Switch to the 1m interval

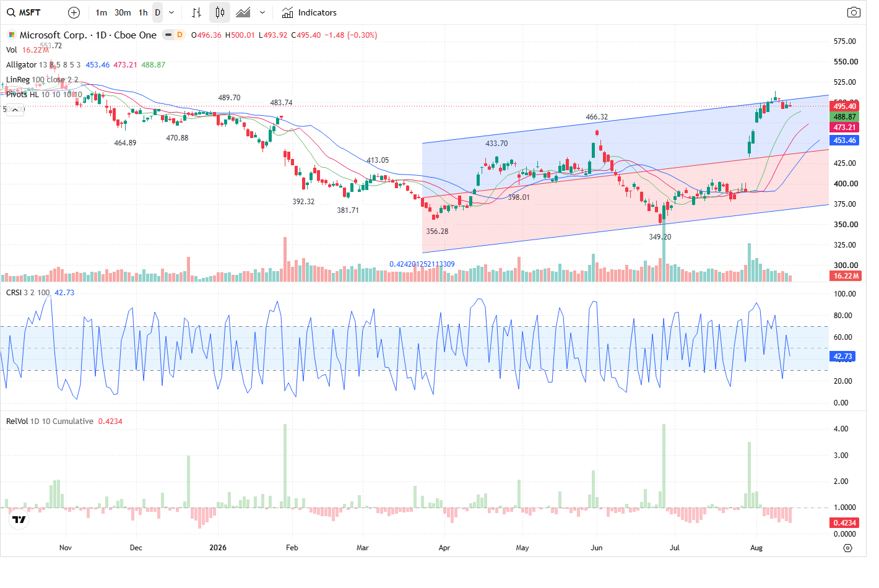click(x=102, y=12)
